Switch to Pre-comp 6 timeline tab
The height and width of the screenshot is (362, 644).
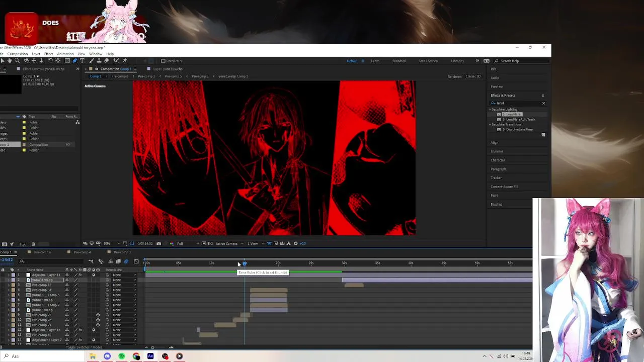tap(42, 252)
